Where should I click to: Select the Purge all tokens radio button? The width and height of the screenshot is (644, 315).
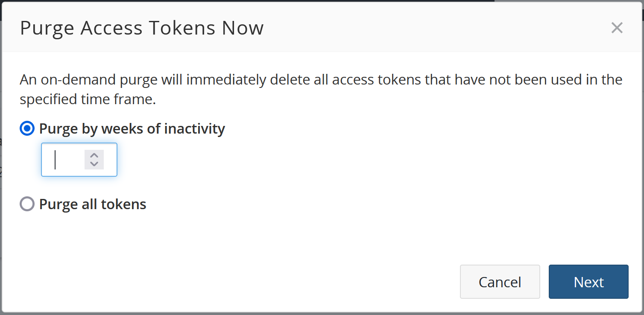[x=27, y=204]
